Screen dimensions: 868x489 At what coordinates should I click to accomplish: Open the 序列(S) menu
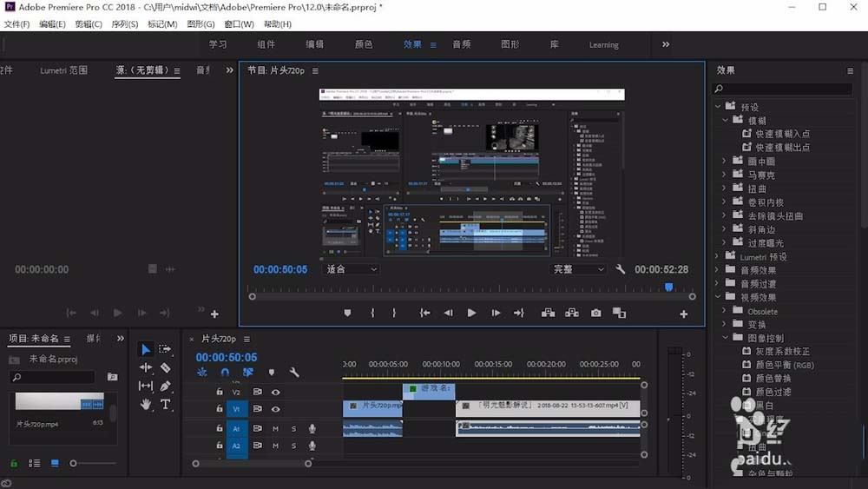tap(124, 23)
